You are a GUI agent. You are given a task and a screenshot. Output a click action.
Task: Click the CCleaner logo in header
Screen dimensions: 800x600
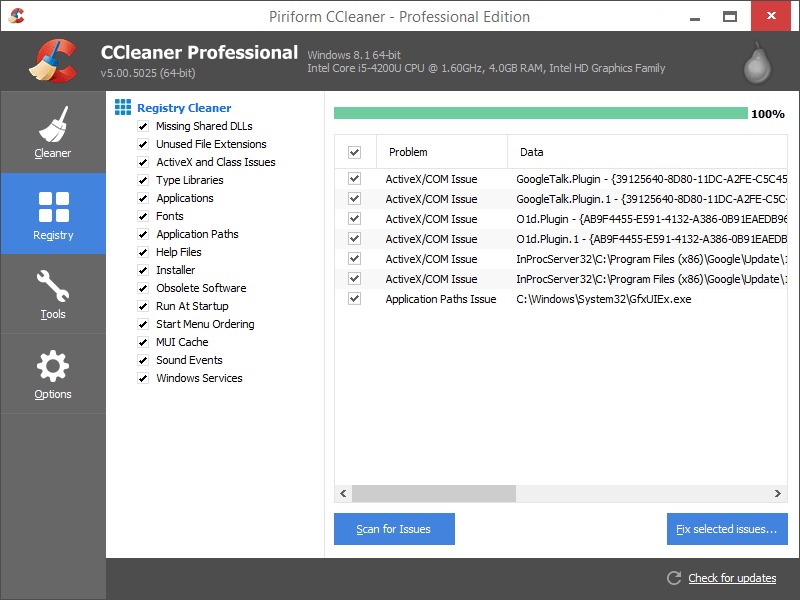pyautogui.click(x=50, y=62)
